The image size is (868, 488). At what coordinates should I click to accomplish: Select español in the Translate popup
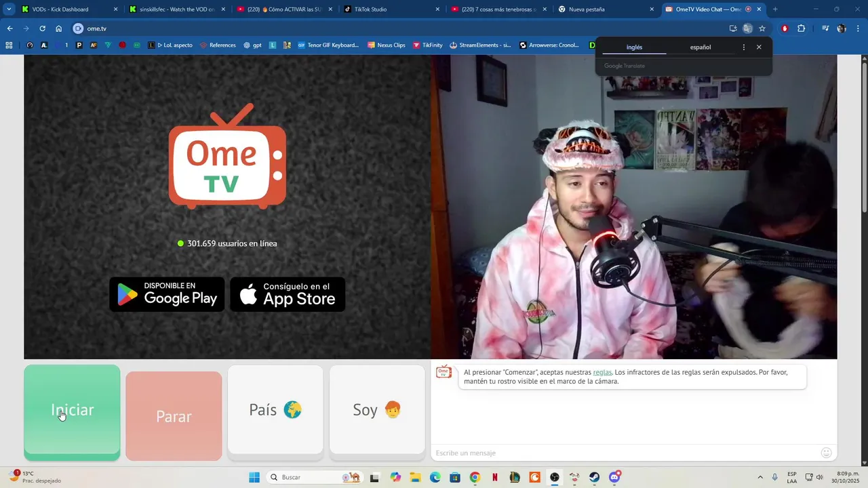[x=701, y=47]
